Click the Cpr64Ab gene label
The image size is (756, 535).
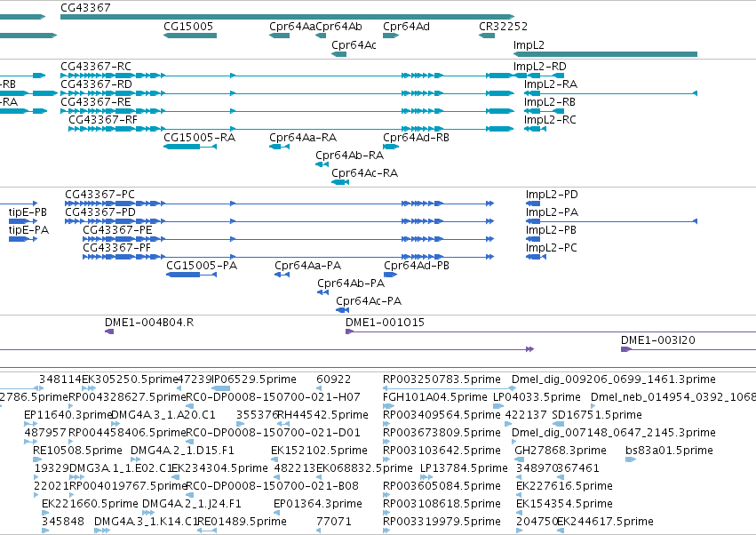tap(339, 27)
